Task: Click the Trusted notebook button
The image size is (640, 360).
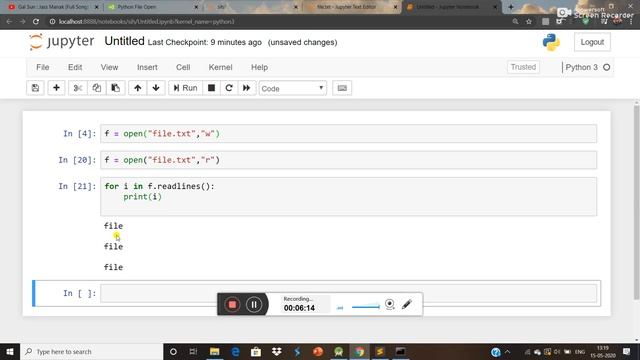Action: coord(523,67)
